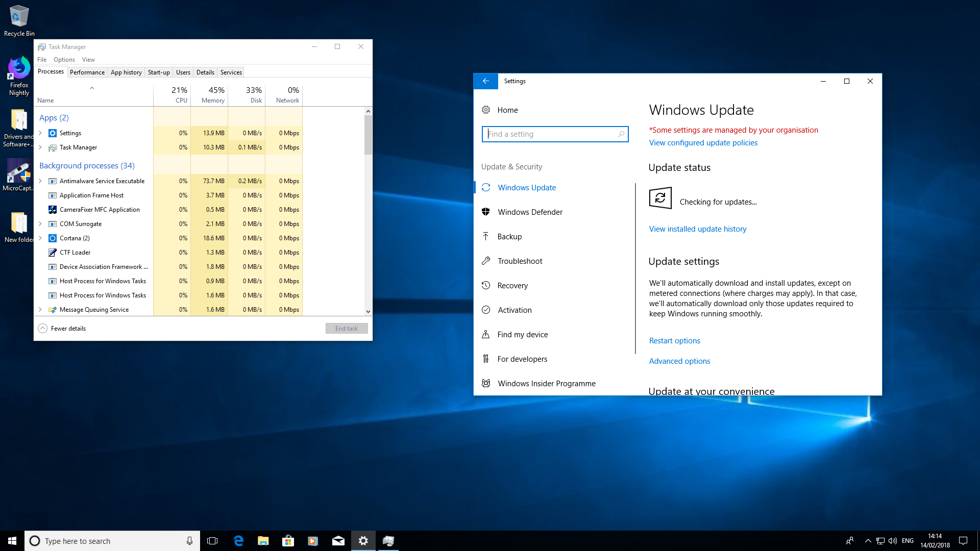Click the Settings app icon in Task Manager list
The height and width of the screenshot is (551, 980).
point(53,133)
